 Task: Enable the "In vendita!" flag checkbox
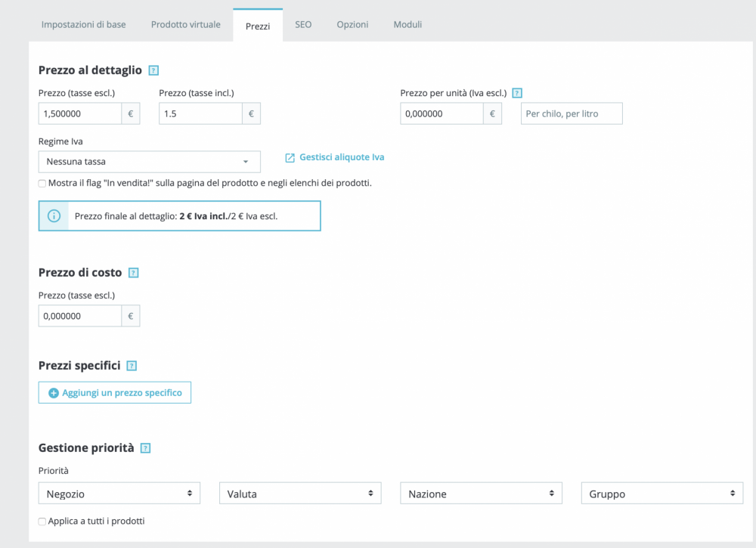click(42, 184)
